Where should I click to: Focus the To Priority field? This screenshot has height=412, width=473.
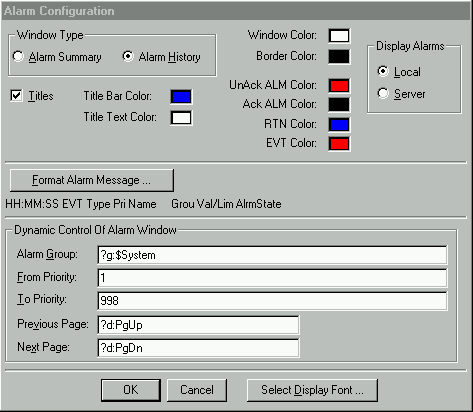coord(272,301)
